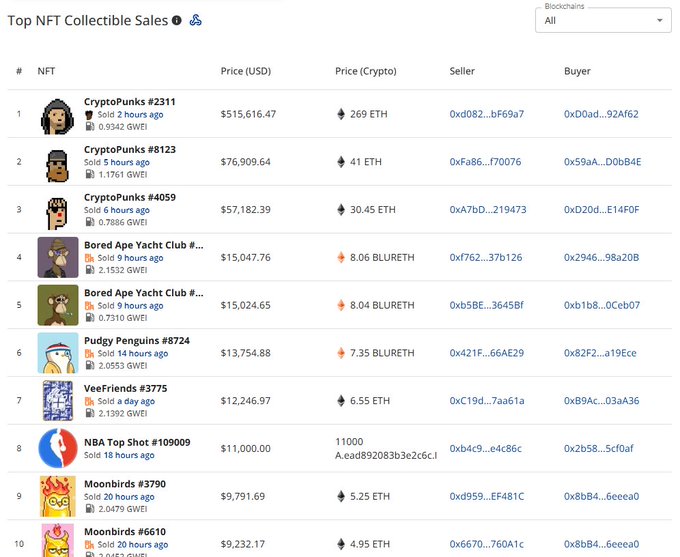Screen dimensions: 680x557
Task: Open the NBA Top Shot #109009 title link
Action: [x=137, y=442]
